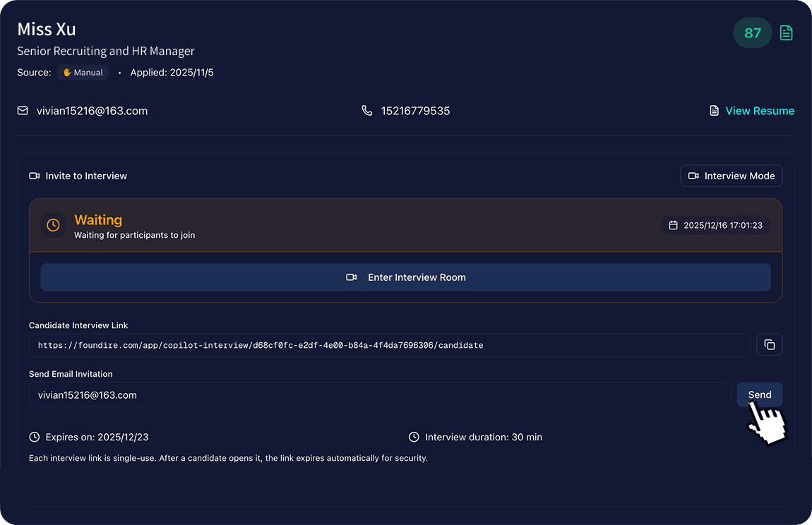Click the green document icon beside score 87
This screenshot has height=525, width=812.
coord(786,33)
